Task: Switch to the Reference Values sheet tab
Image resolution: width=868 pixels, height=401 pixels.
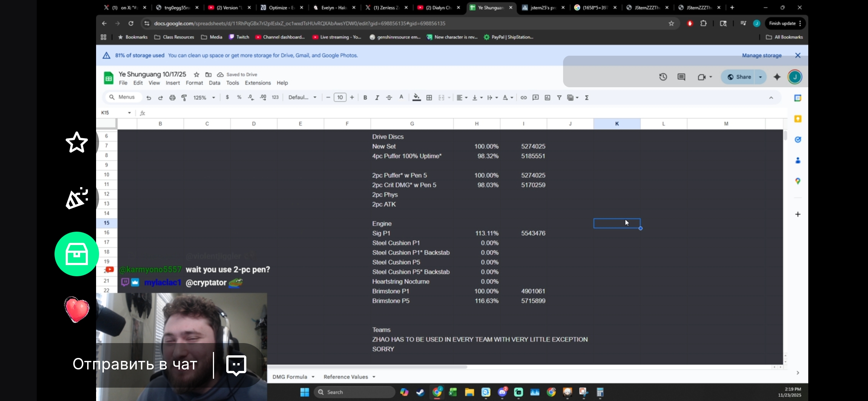Action: tap(345, 377)
